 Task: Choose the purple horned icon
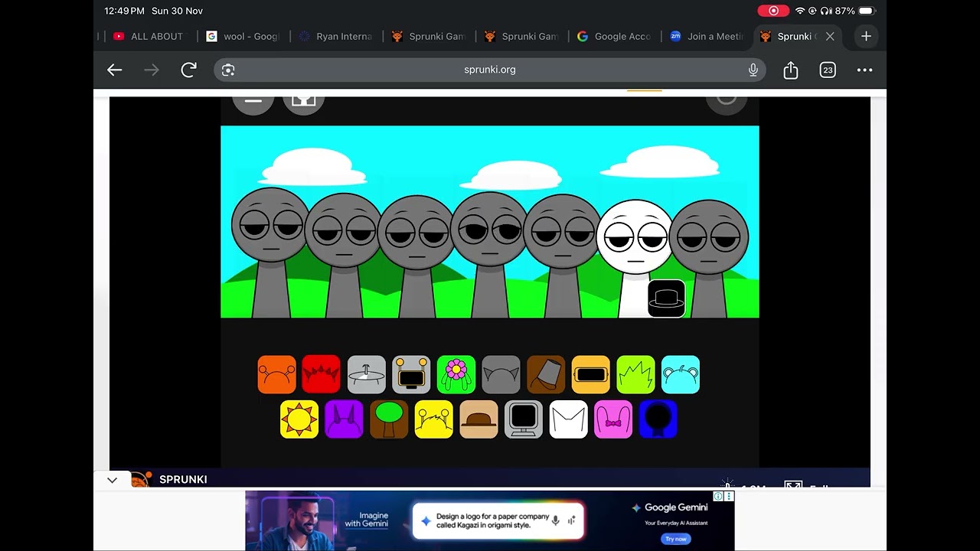(x=344, y=419)
